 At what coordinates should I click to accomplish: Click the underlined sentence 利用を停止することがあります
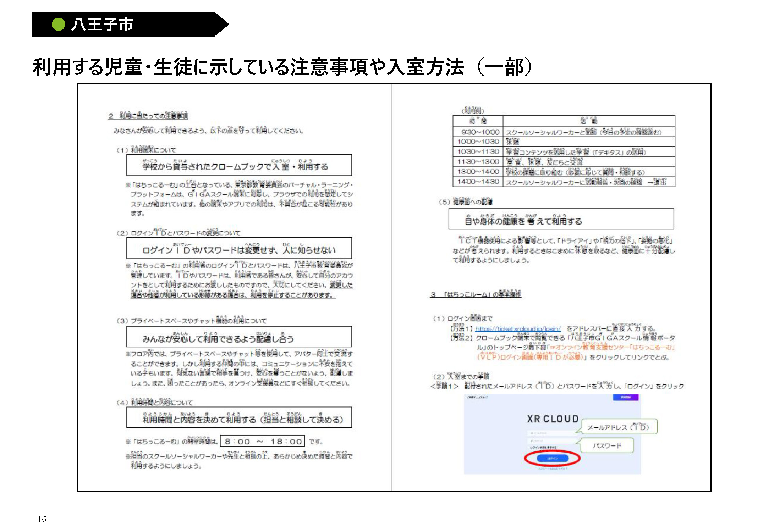(293, 295)
